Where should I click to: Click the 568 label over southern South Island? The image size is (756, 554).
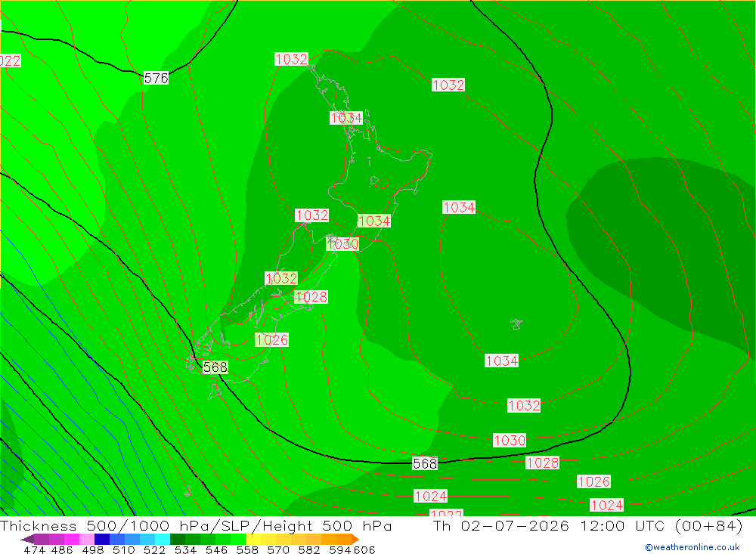[215, 367]
